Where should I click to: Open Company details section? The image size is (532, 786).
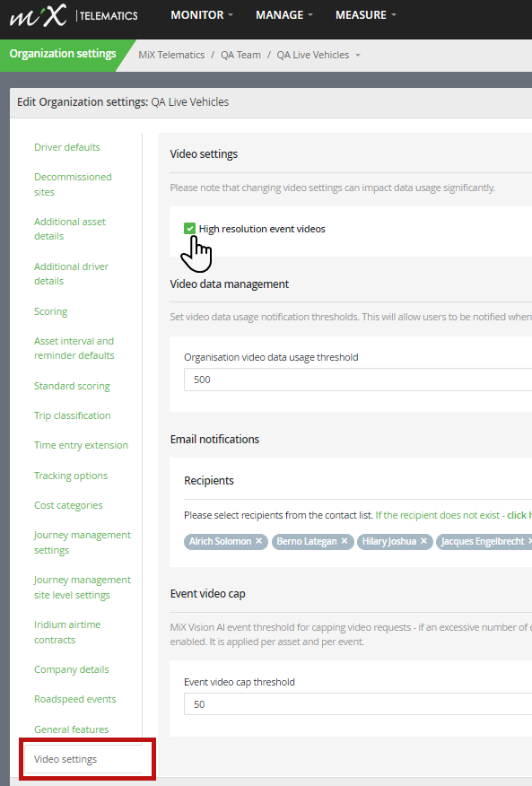pos(71,669)
